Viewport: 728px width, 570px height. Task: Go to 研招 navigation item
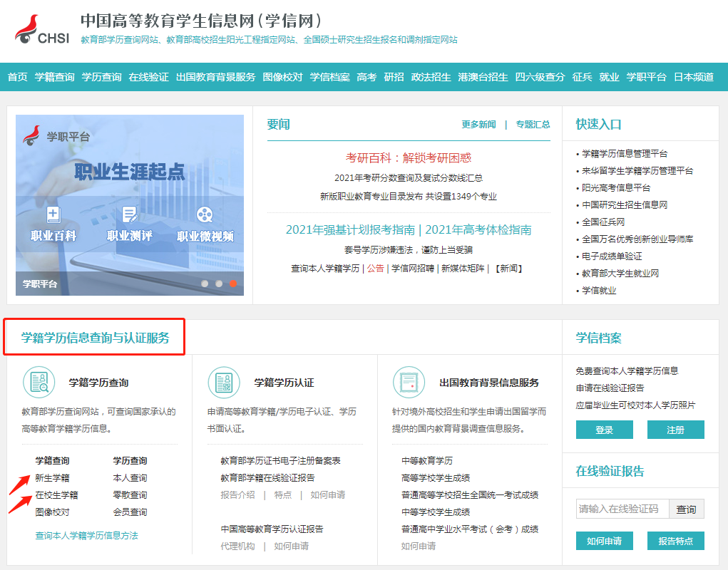(394, 77)
